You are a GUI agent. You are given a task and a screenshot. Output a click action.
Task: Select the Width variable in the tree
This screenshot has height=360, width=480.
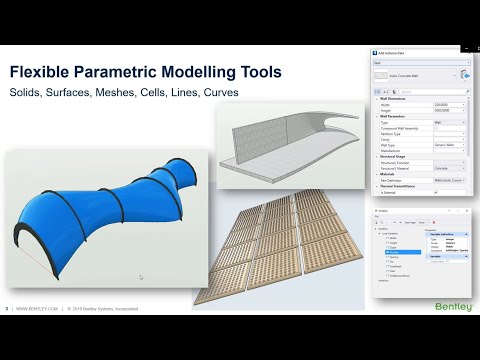392,238
